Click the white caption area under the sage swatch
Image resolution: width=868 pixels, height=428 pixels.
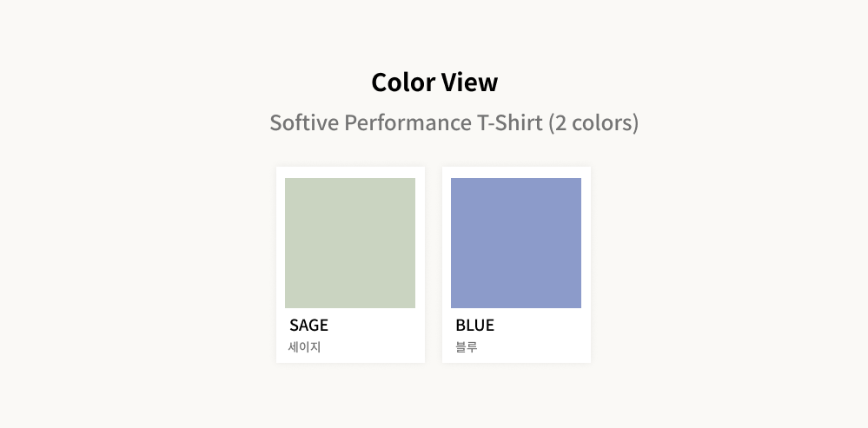point(375,337)
